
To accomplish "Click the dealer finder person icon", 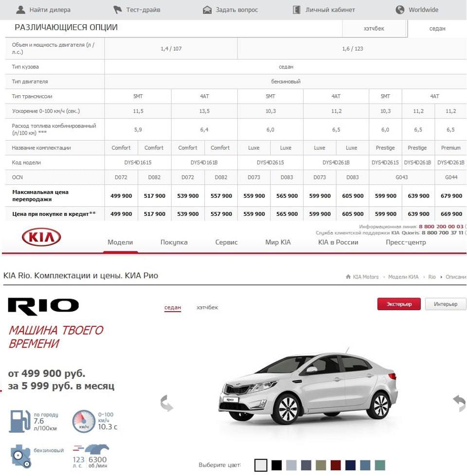I will pyautogui.click(x=20, y=9).
